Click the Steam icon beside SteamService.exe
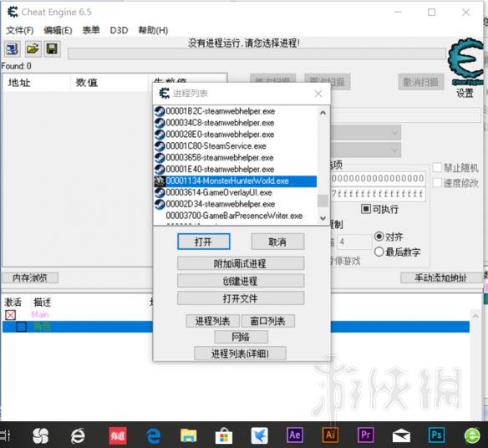Screen dimensions: 488x448 (160, 146)
